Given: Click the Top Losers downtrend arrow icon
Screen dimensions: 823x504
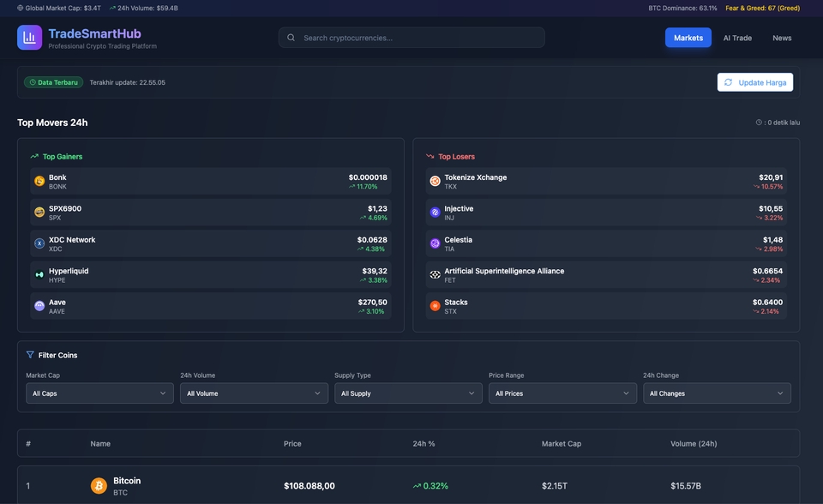Looking at the screenshot, I should (429, 155).
